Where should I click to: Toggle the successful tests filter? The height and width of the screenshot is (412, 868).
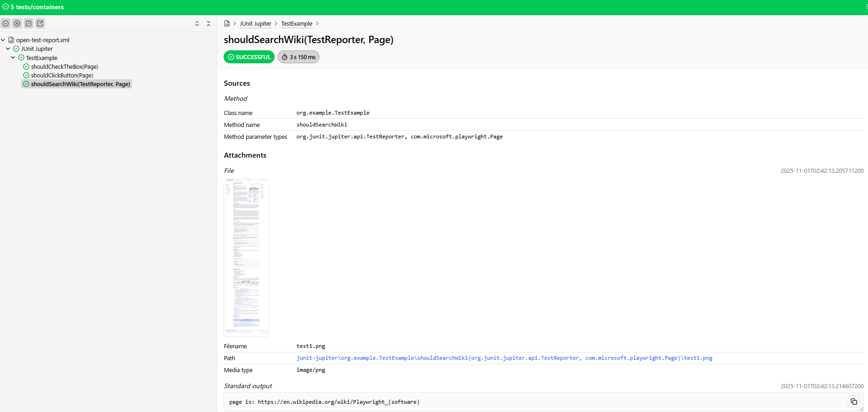pyautogui.click(x=5, y=23)
